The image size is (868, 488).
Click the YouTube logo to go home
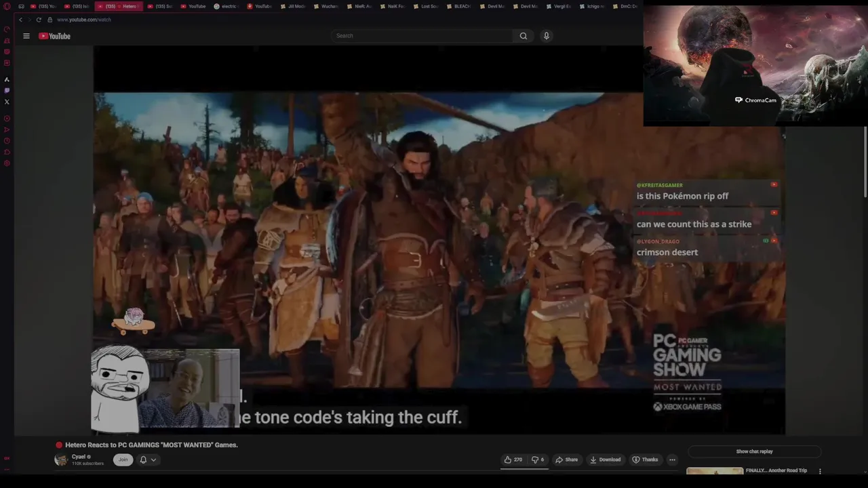[x=54, y=36]
